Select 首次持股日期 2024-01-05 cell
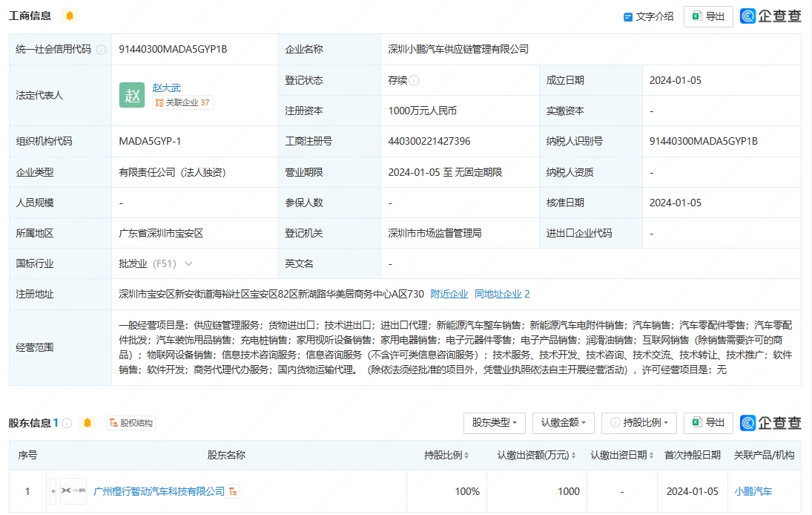Screen dimensions: 812x515 pos(693,492)
